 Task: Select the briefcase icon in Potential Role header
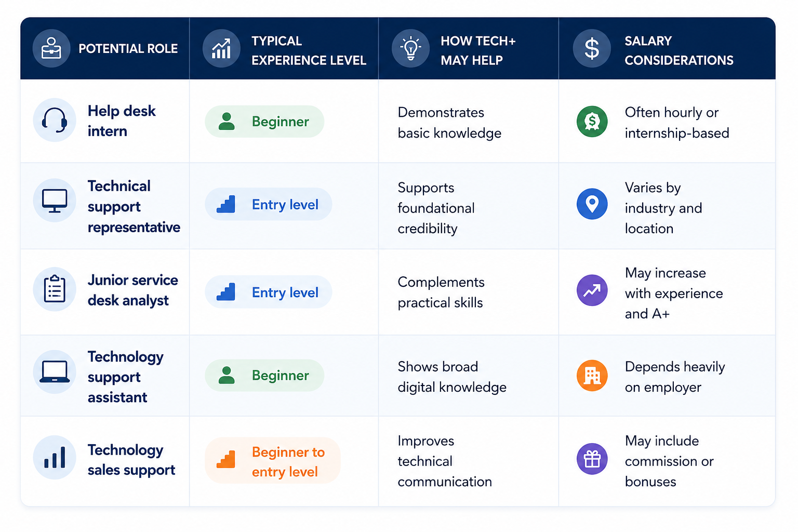(x=51, y=48)
